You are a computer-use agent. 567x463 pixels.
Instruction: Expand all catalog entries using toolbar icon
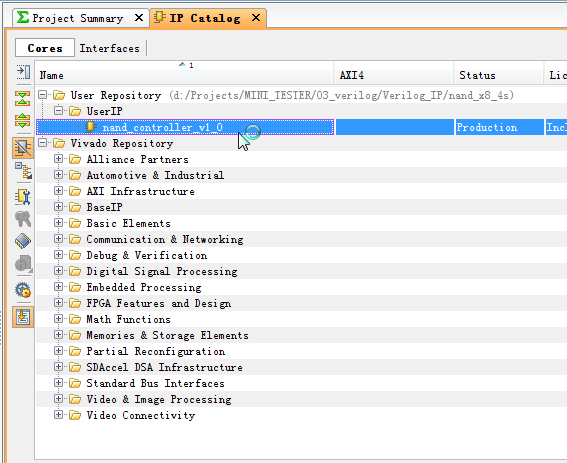23,120
